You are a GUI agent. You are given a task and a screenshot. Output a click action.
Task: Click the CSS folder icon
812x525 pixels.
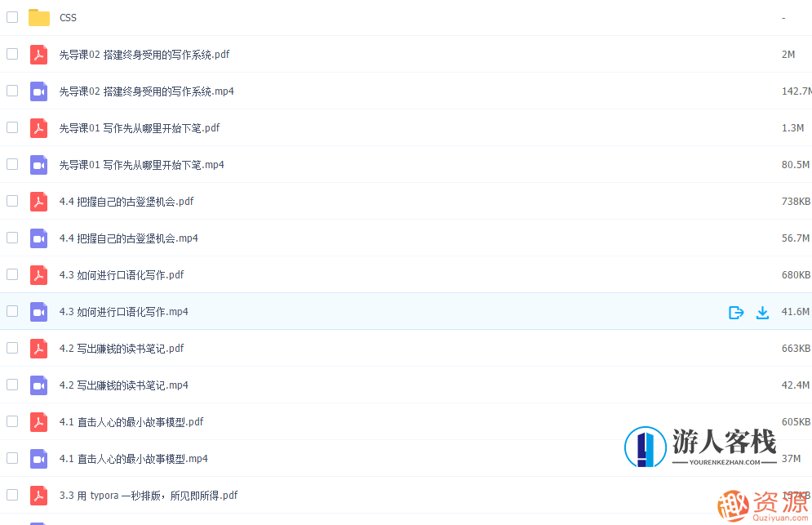pyautogui.click(x=38, y=17)
